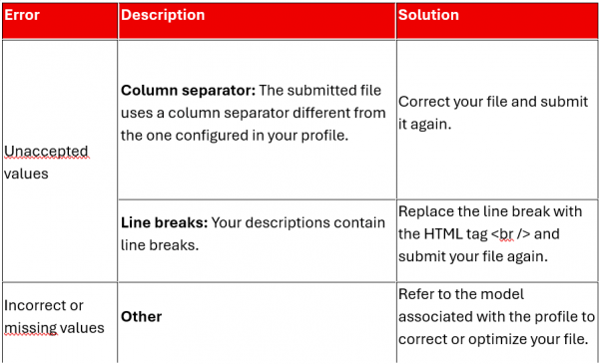Select the Unaccepted values cell
This screenshot has height=364, width=599.
point(60,161)
